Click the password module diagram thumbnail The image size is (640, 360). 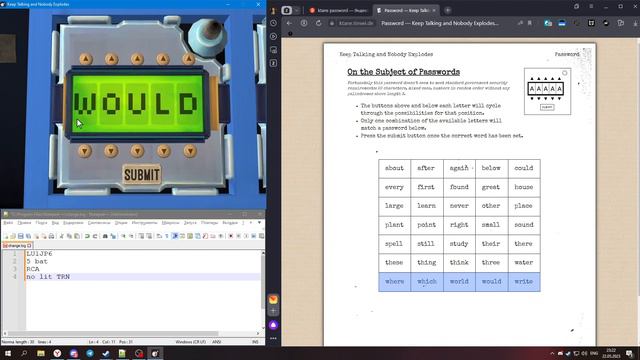547,91
